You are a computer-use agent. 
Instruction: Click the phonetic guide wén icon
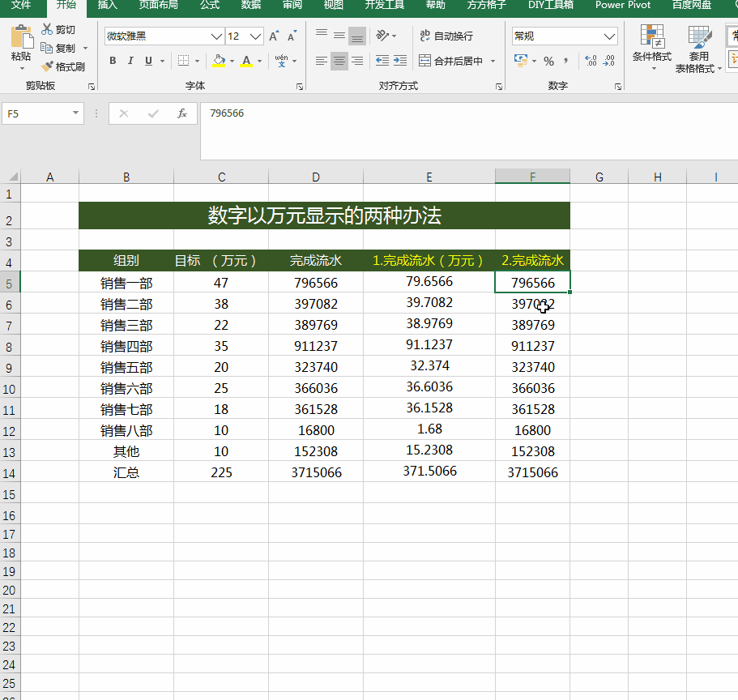pyautogui.click(x=281, y=61)
